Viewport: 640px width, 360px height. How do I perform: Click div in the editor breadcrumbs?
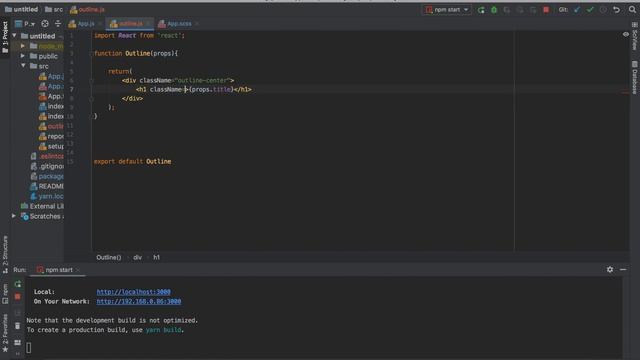(138, 258)
